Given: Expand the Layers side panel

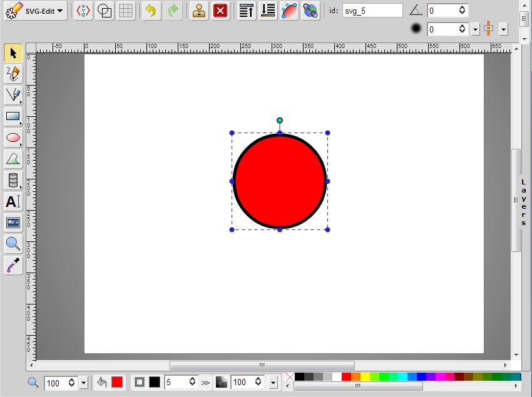Looking at the screenshot, I should [523, 203].
